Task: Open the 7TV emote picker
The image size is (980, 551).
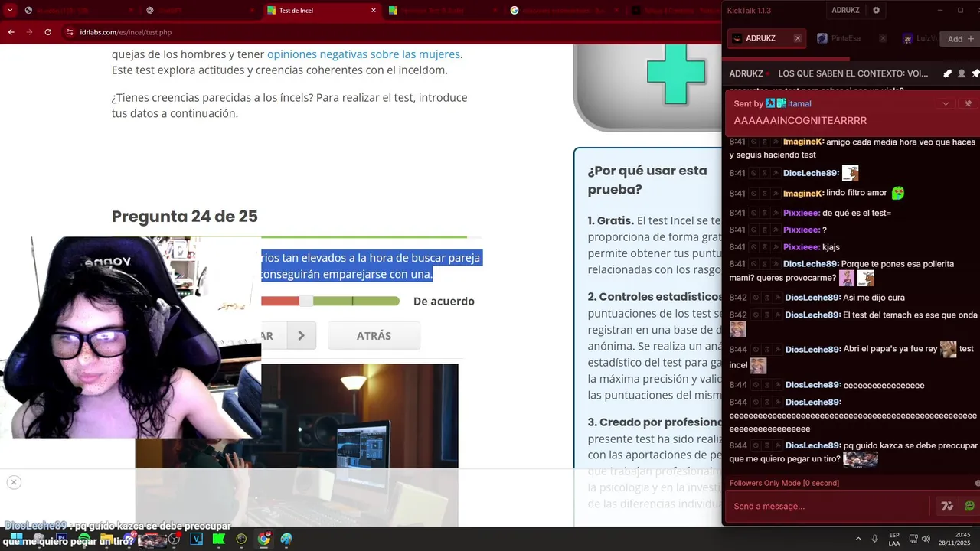Action: [947, 506]
